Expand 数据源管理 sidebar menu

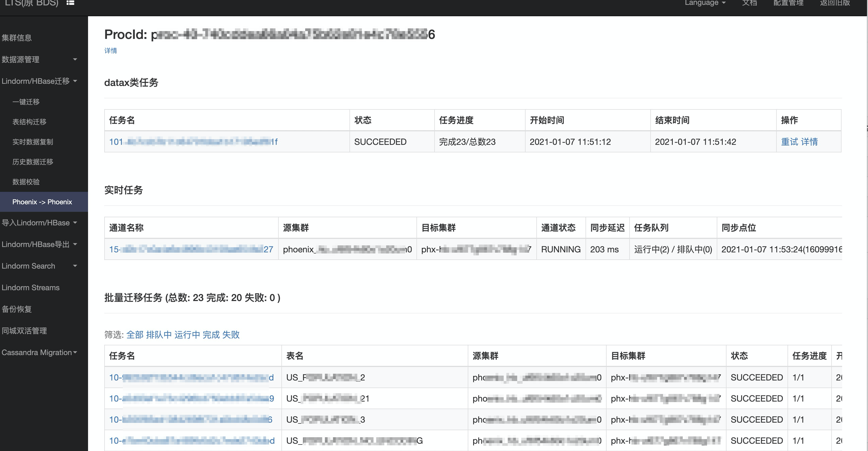pos(39,59)
